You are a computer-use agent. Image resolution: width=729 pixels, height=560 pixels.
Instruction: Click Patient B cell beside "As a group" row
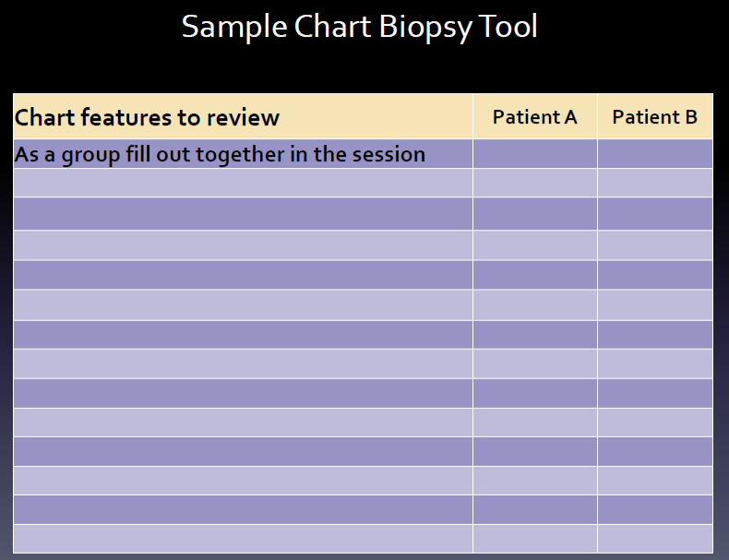(x=655, y=154)
